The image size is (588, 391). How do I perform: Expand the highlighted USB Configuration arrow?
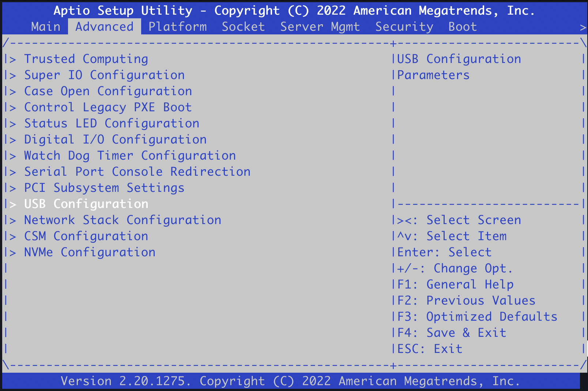[13, 204]
